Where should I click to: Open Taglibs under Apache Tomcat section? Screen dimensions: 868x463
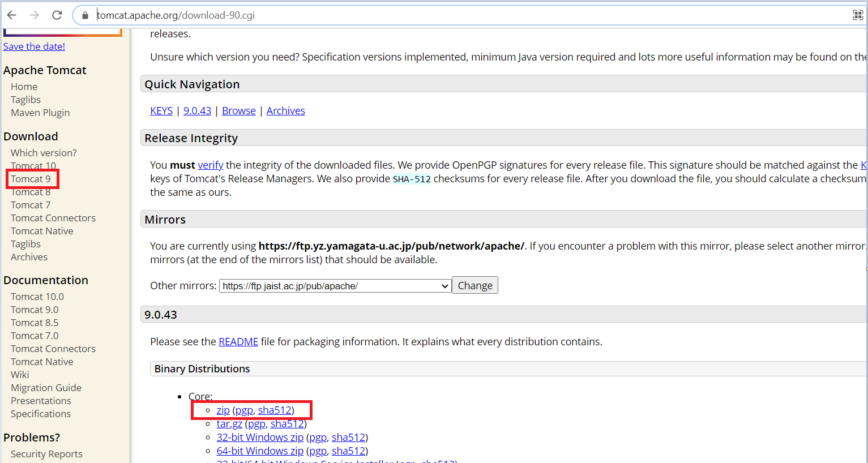(x=25, y=100)
